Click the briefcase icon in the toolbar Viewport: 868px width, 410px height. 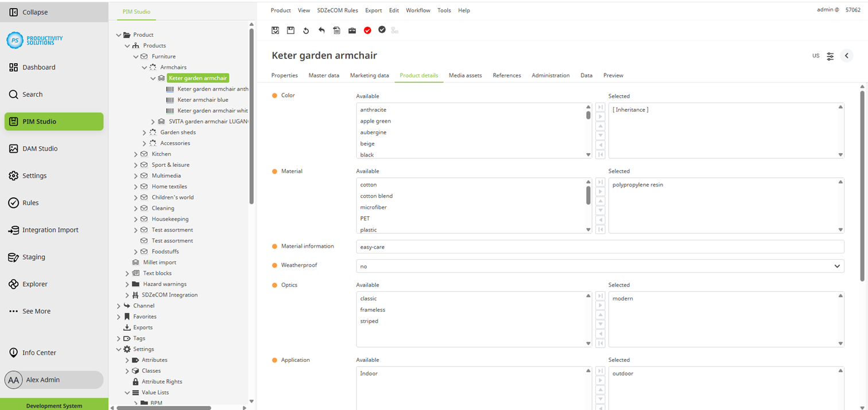(x=352, y=30)
